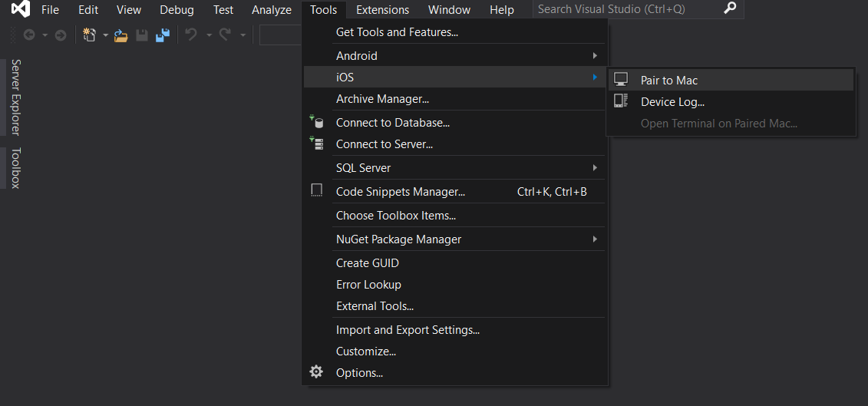The image size is (868, 406).
Task: Expand the iOS submenu arrow
Action: [x=595, y=77]
